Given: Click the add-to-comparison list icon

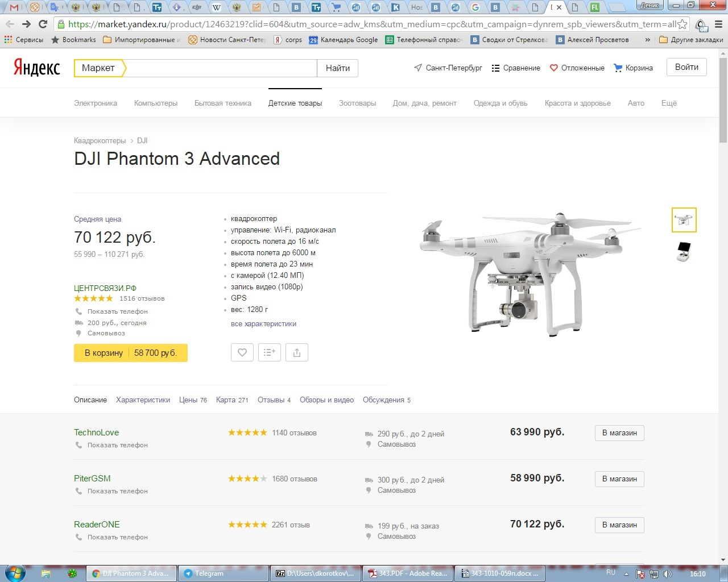Looking at the screenshot, I should click(x=269, y=352).
